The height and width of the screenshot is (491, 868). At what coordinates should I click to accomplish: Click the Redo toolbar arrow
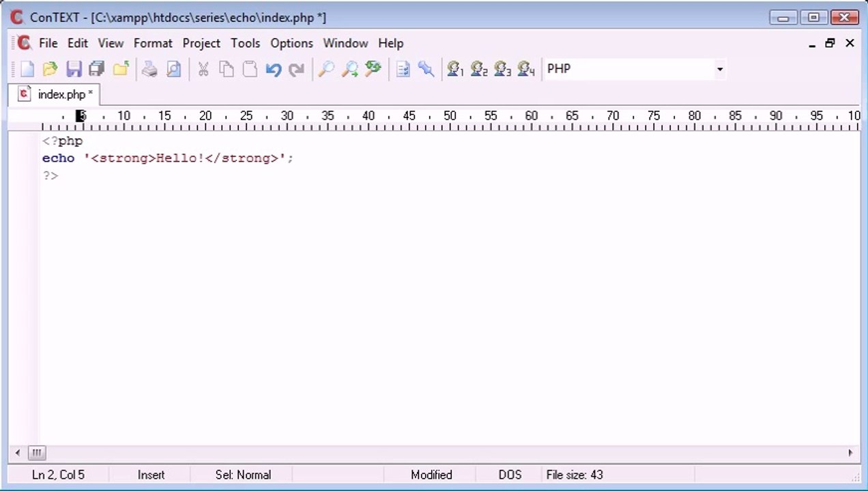297,69
